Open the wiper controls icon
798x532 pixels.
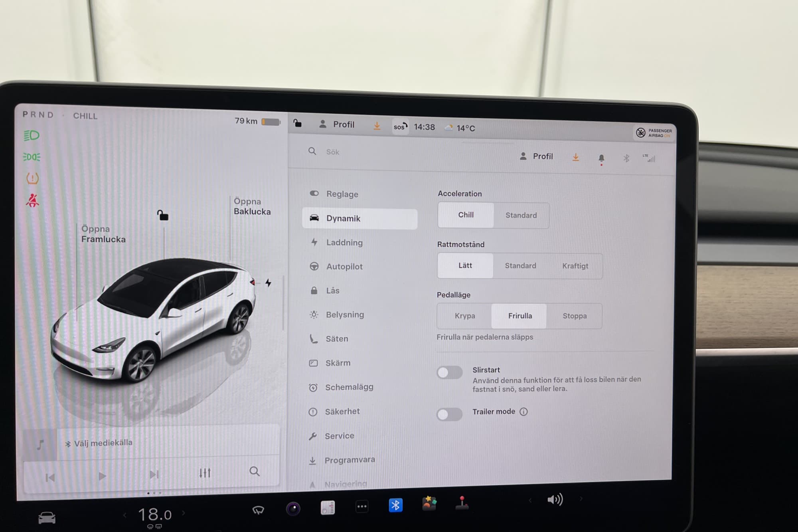coord(258,510)
